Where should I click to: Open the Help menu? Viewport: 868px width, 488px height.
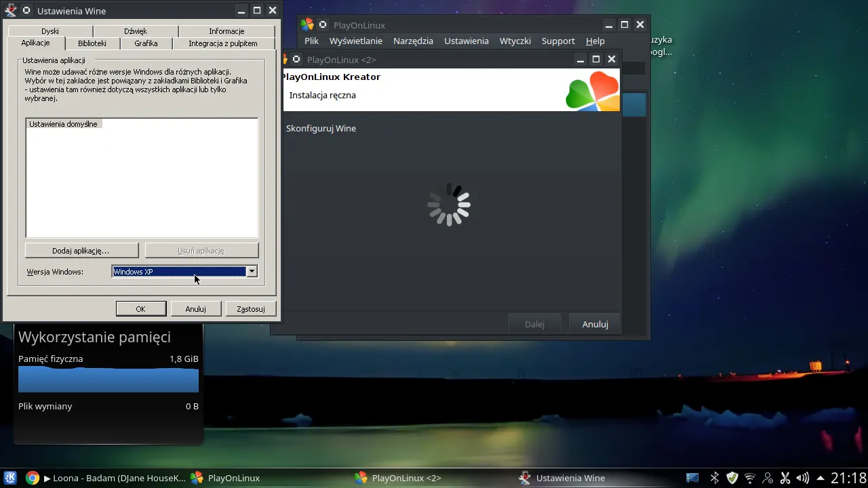point(595,41)
